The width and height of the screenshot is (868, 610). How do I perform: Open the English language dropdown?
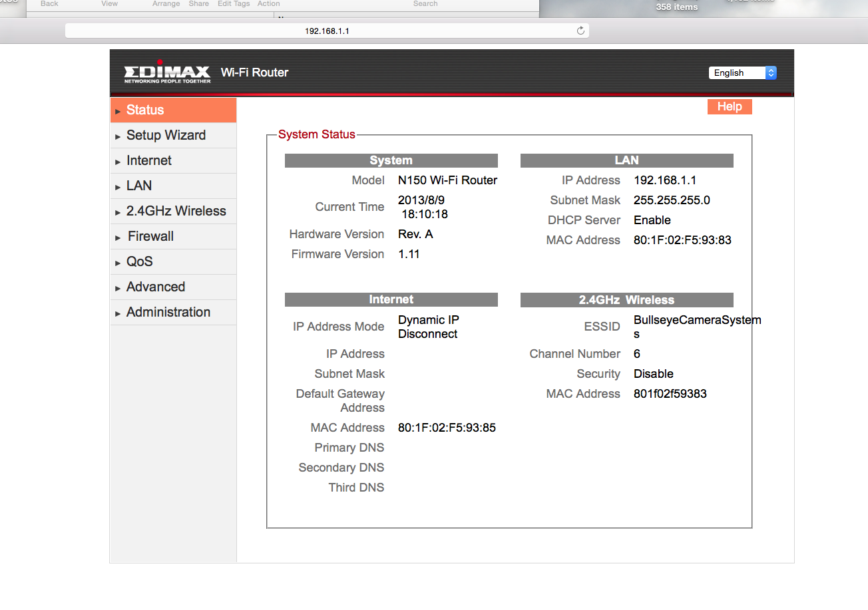[x=742, y=73]
